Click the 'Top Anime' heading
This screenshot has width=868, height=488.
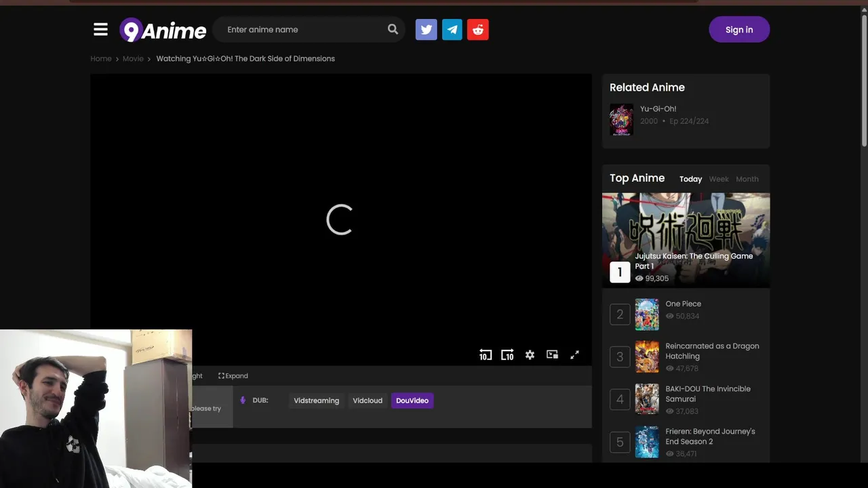pos(637,178)
